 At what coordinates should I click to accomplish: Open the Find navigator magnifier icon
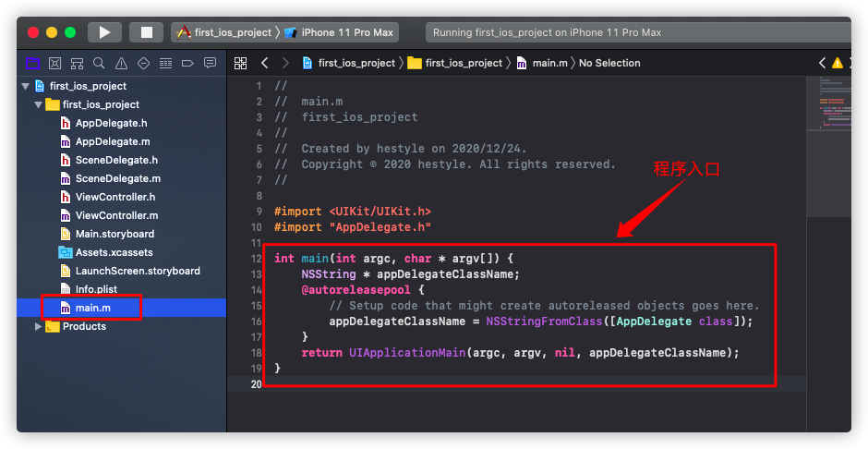(x=99, y=63)
